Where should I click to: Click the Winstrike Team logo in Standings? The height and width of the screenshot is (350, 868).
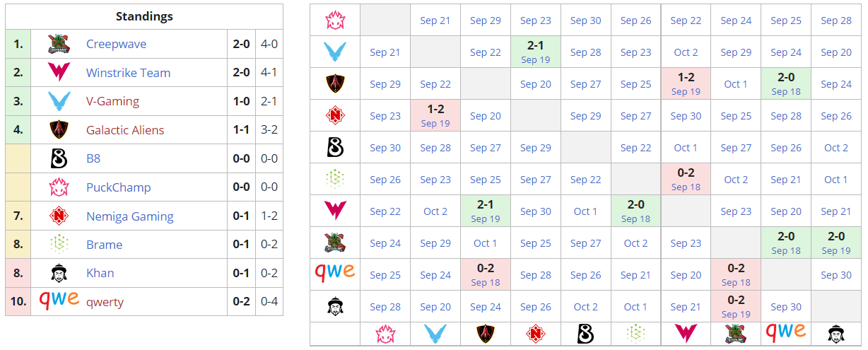pyautogui.click(x=58, y=73)
